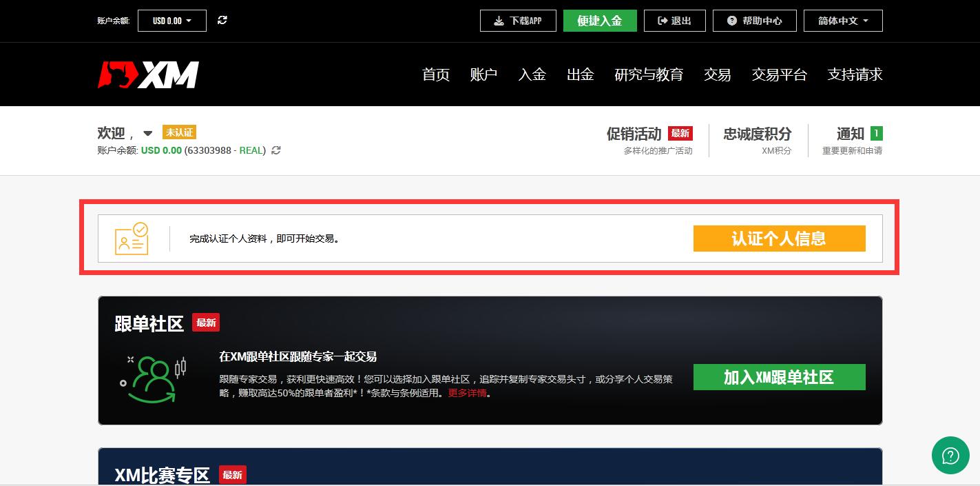Open the 账户 menu
Viewport: 980px width, 486px height.
pos(483,74)
